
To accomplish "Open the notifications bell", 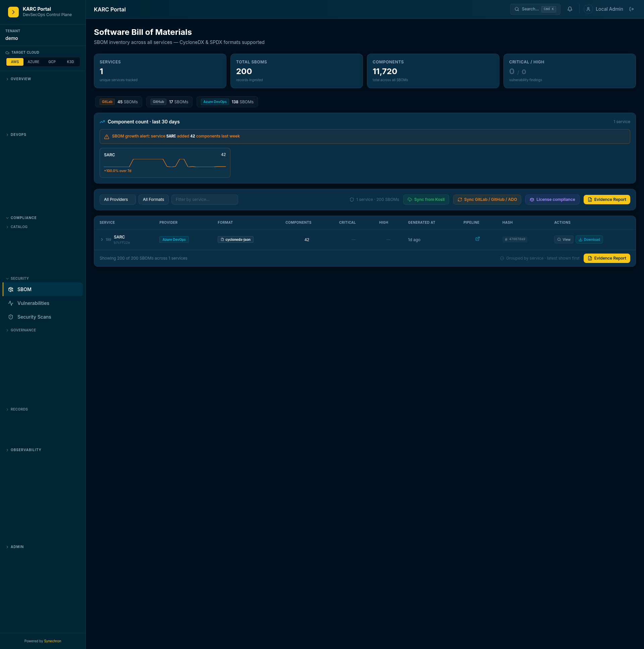I will click(570, 9).
